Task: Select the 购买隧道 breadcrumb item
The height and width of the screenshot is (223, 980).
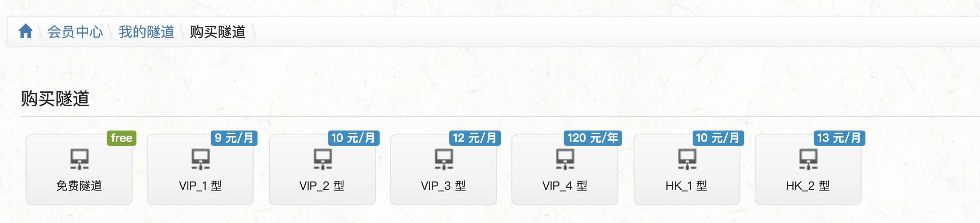Action: (x=217, y=32)
